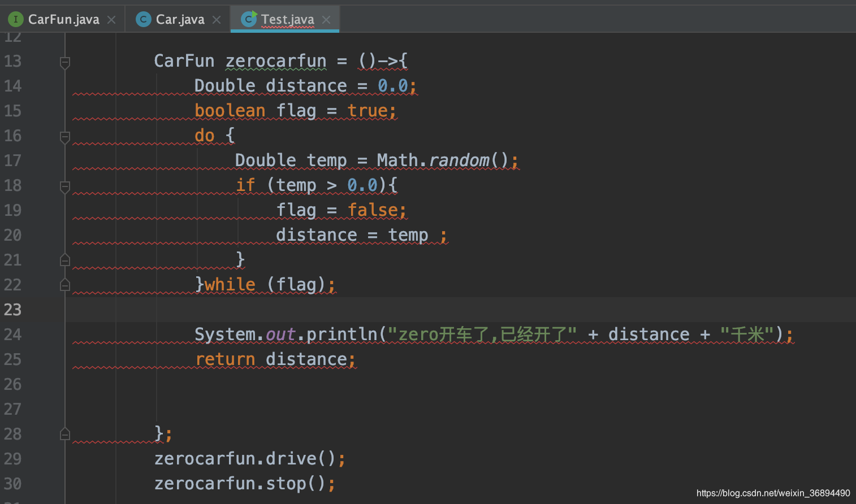Click gutter line number 13
856x504 pixels.
pos(12,61)
